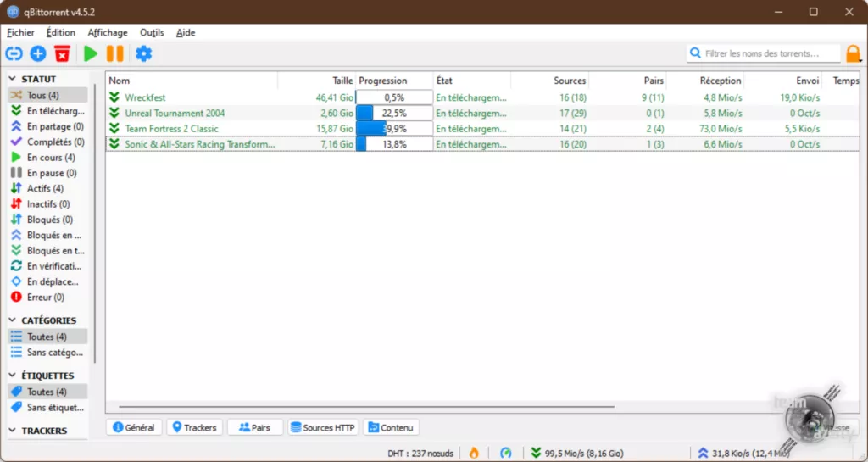Collapse the ÉTIQUETTES section

click(12, 376)
